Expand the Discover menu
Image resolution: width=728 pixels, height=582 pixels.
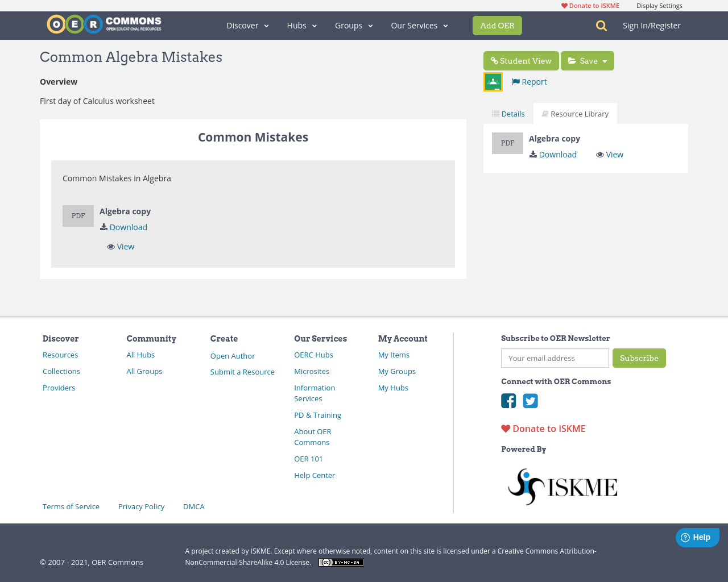247,26
